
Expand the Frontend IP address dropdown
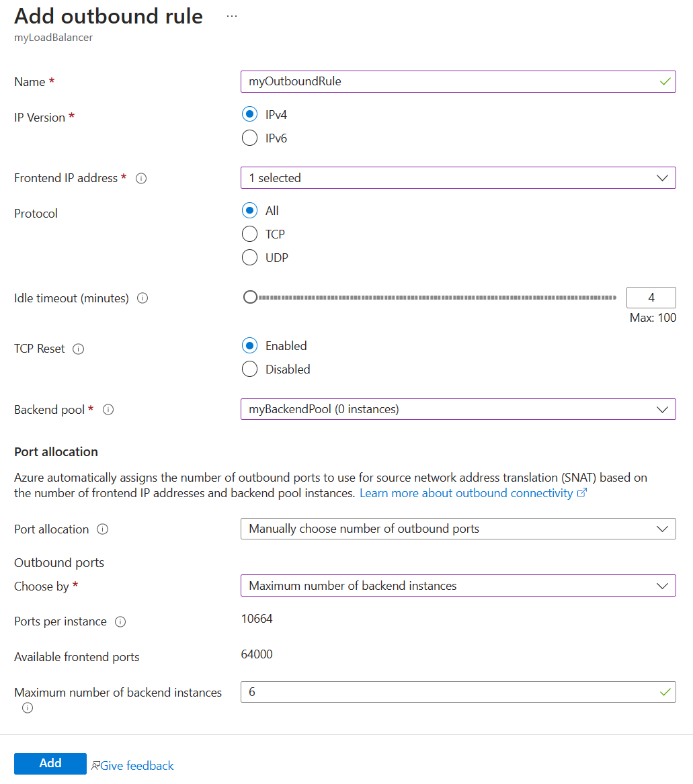pyautogui.click(x=458, y=178)
